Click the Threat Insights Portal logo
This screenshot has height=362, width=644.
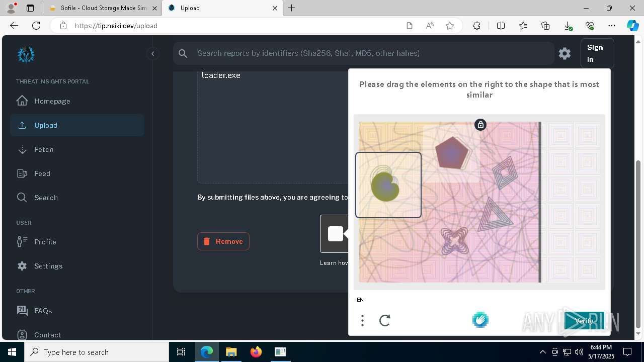click(x=26, y=54)
